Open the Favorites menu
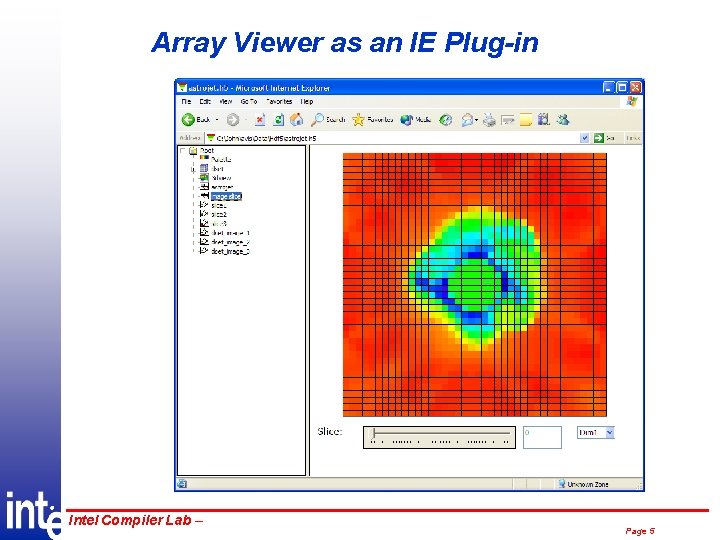 click(279, 101)
